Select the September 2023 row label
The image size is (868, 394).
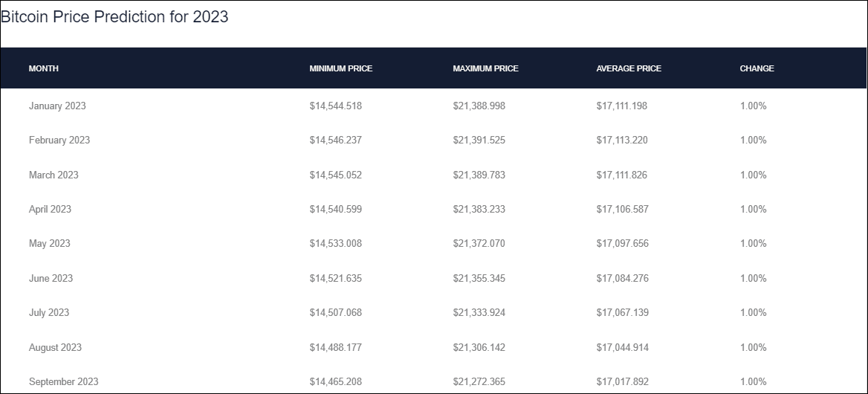64,382
